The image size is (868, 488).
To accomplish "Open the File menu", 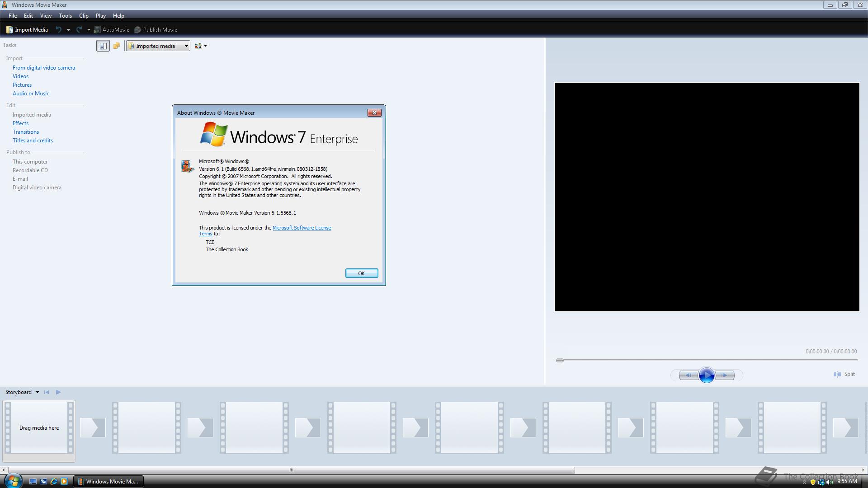I will point(13,16).
